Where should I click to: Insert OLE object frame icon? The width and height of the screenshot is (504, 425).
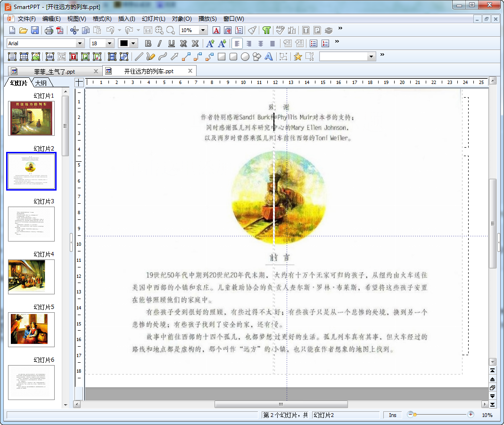[50, 57]
